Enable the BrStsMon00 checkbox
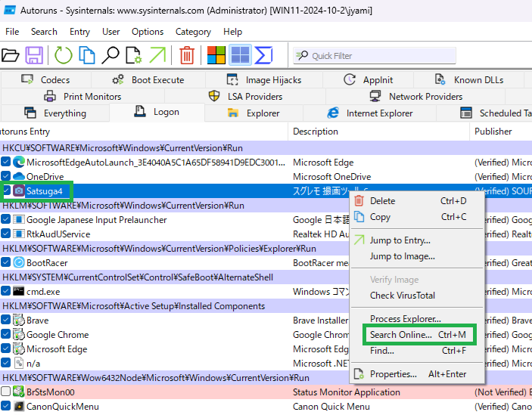 5,392
